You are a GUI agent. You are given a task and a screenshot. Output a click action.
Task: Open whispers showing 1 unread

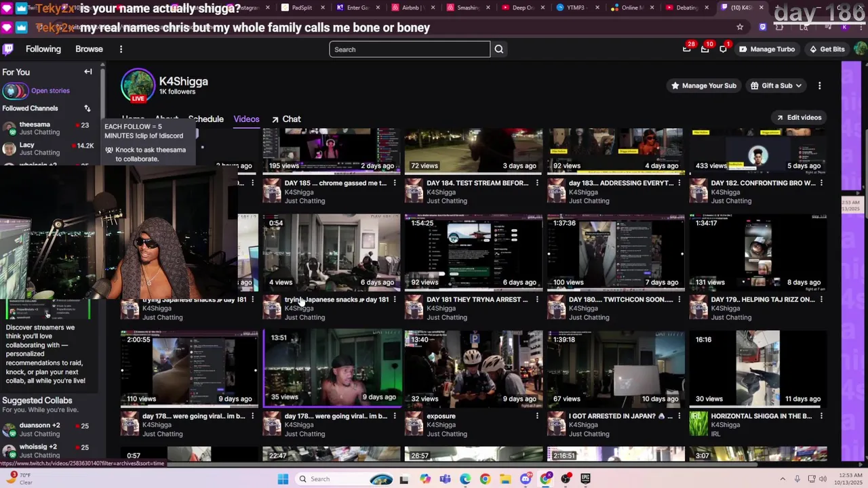click(x=724, y=49)
